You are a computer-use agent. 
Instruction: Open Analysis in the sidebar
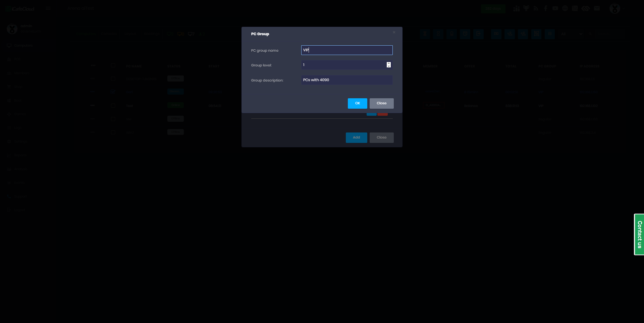[17, 169]
